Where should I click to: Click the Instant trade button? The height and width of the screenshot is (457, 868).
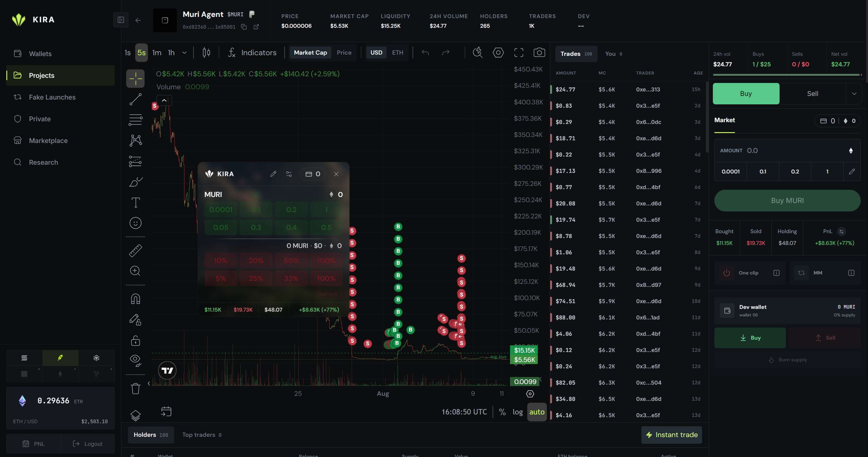point(671,435)
